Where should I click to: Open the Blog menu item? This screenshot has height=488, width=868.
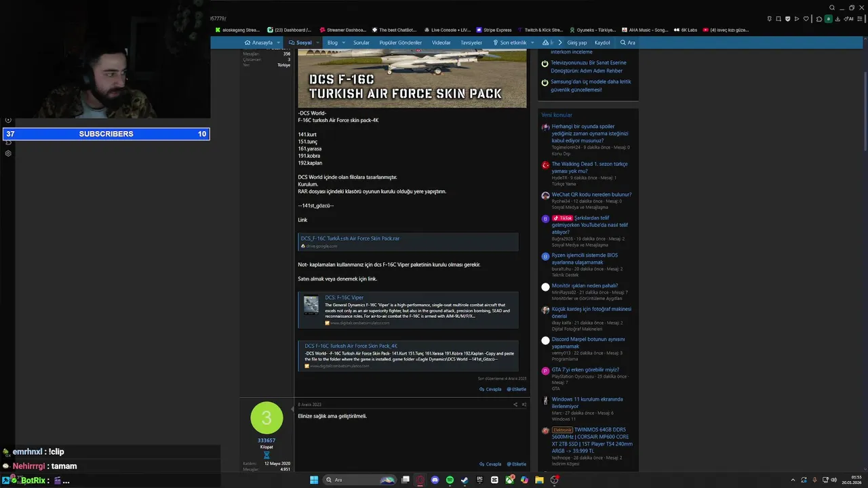332,42
